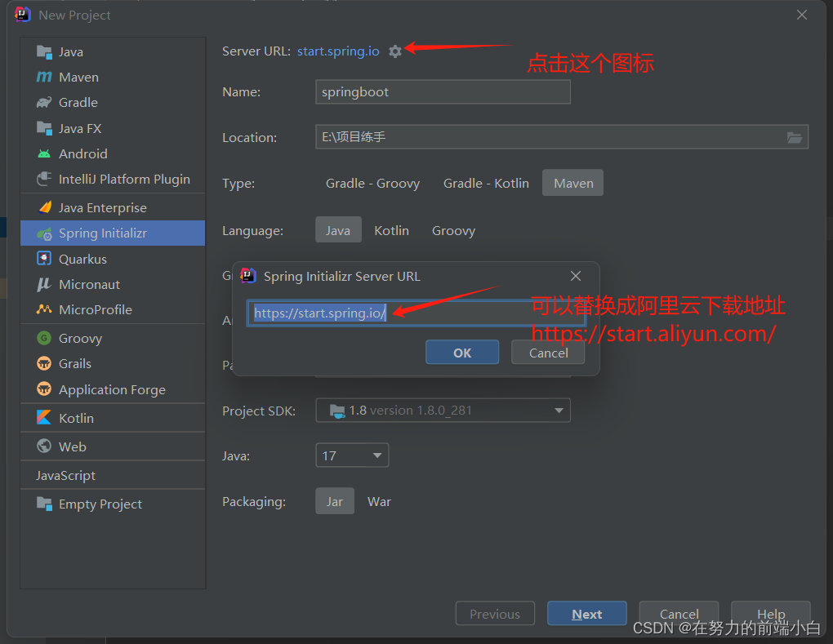Click IntelliJ logo in Server URL dialog

(x=248, y=276)
